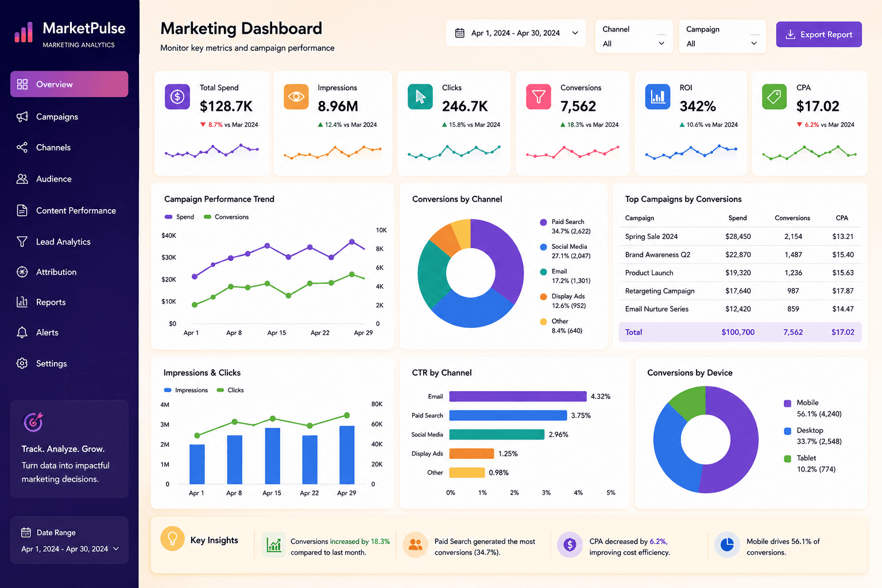882x588 pixels.
Task: Click the Export Report button
Action: tap(819, 34)
